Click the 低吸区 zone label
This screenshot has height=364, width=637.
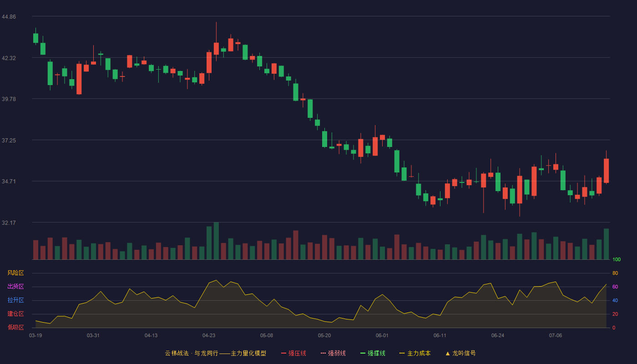15,327
